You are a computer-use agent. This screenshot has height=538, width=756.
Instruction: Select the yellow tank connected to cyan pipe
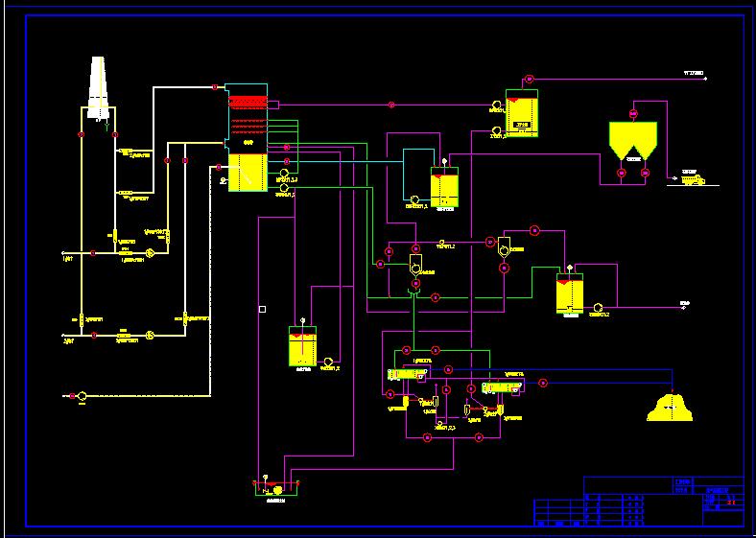[x=444, y=188]
